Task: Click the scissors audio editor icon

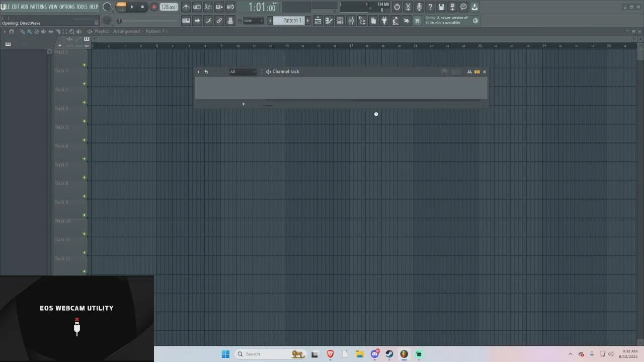Action: [x=408, y=7]
